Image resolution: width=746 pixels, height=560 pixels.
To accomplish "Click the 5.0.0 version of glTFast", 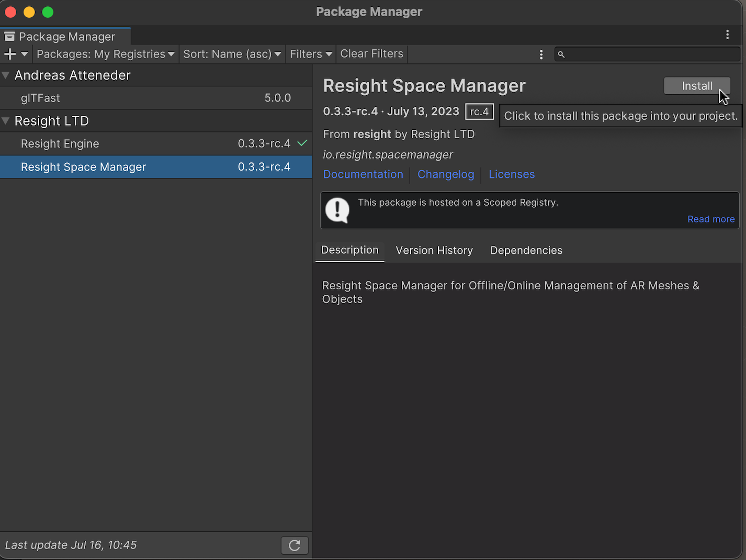I will 278,98.
